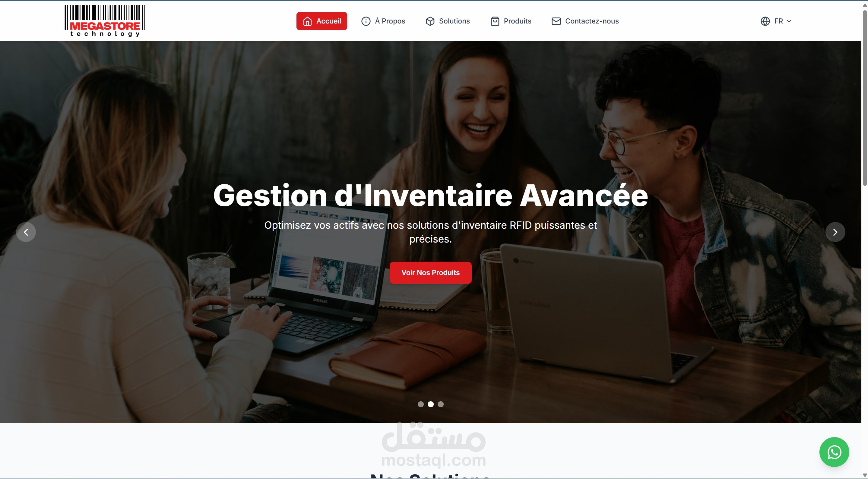Click the scrollbar down arrow
The image size is (868, 479).
pyautogui.click(x=865, y=475)
